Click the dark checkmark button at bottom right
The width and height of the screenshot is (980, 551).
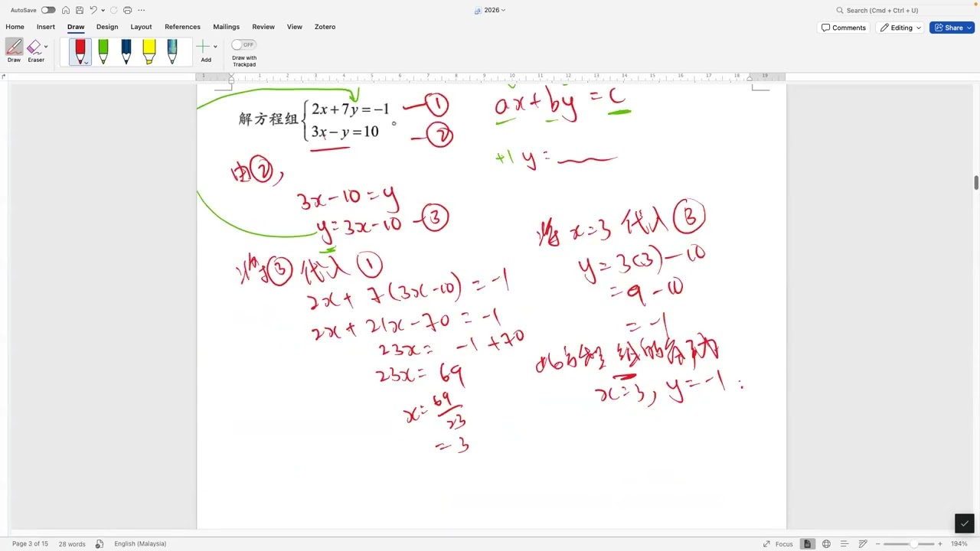click(x=965, y=523)
